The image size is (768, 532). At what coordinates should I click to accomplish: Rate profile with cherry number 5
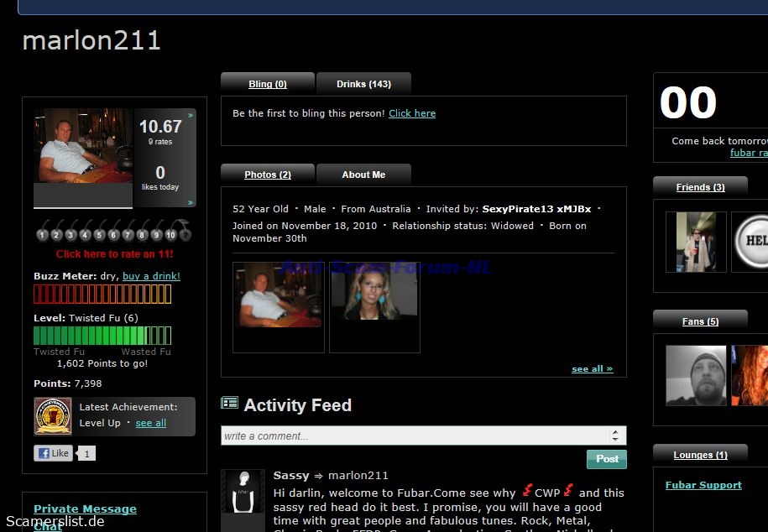(99, 233)
